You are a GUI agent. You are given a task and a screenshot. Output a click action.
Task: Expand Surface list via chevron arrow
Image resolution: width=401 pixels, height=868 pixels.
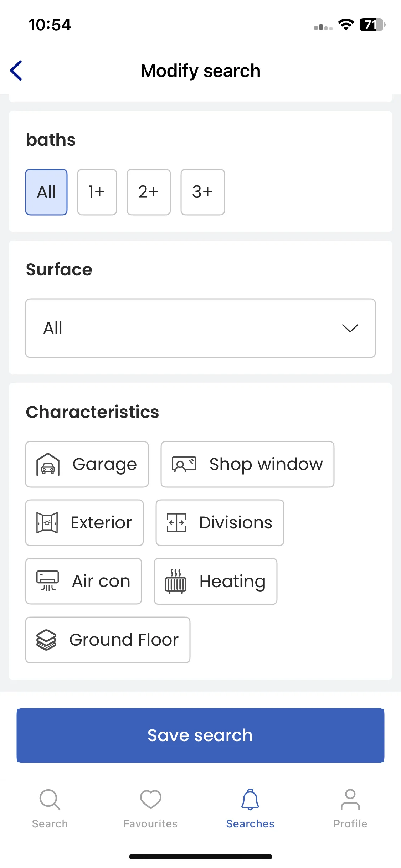350,328
